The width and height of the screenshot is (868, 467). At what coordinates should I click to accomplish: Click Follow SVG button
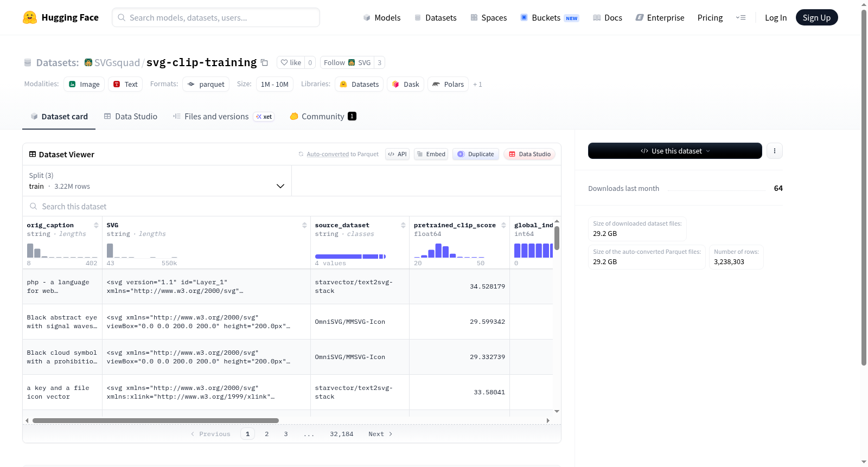(x=347, y=62)
